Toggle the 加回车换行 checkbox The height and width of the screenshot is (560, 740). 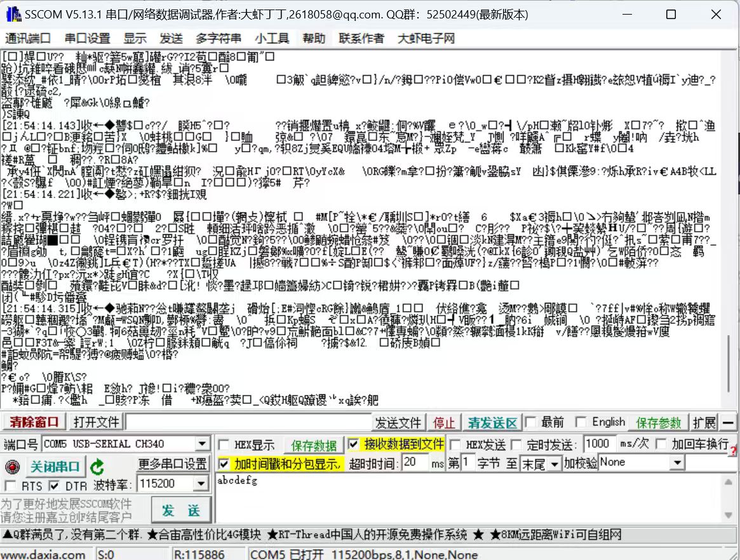[x=661, y=444]
